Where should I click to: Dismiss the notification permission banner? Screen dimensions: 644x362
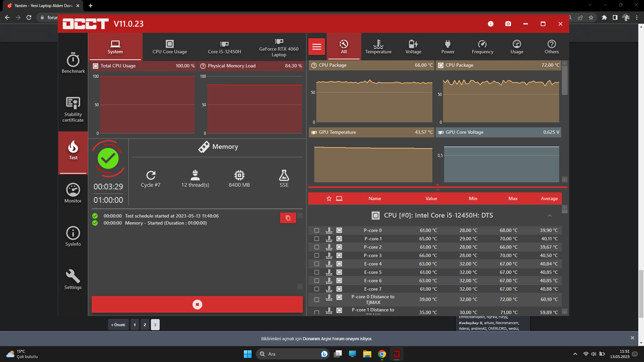pyautogui.click(x=632, y=338)
